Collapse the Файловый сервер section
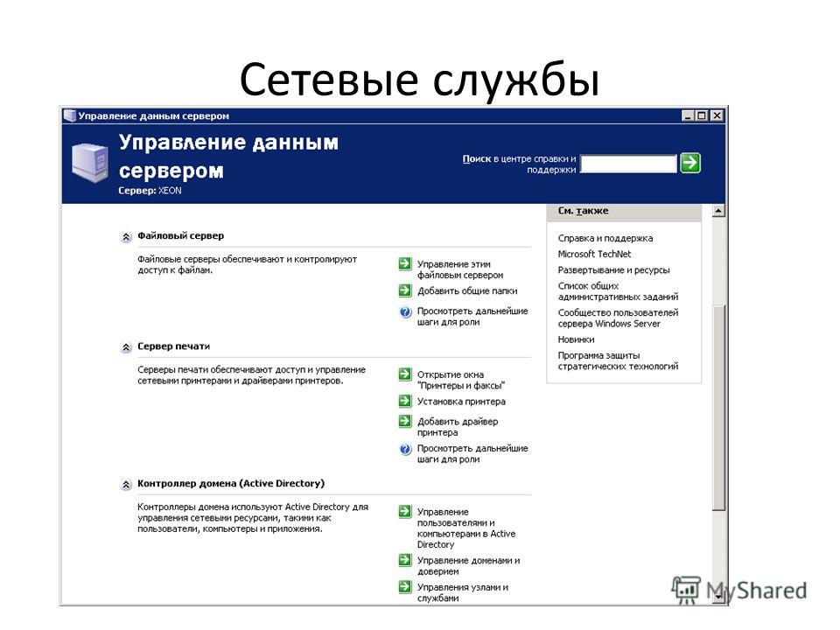Image resolution: width=840 pixels, height=630 pixels. [126, 237]
